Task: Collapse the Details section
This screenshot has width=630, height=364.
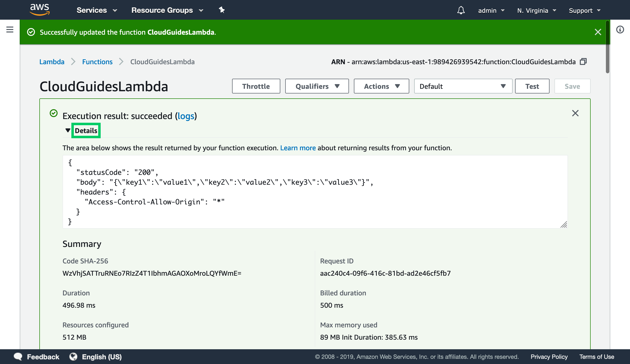Action: [x=81, y=130]
